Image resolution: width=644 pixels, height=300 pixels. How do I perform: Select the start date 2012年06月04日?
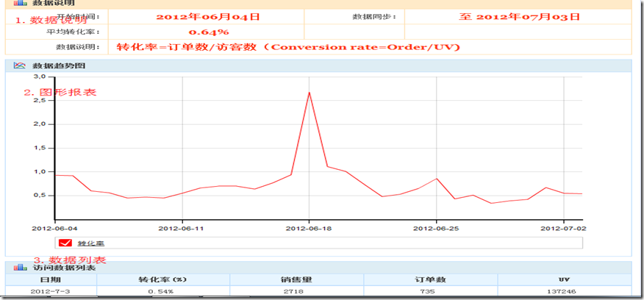click(208, 17)
